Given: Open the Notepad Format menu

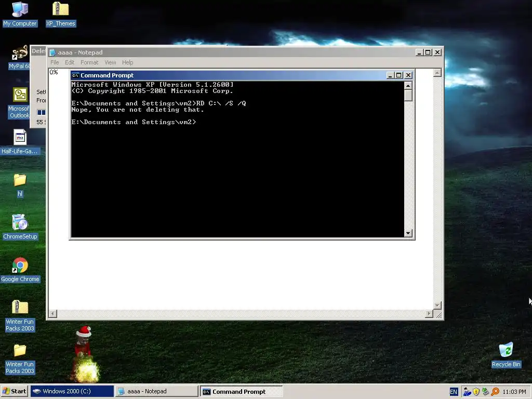Looking at the screenshot, I should 89,62.
